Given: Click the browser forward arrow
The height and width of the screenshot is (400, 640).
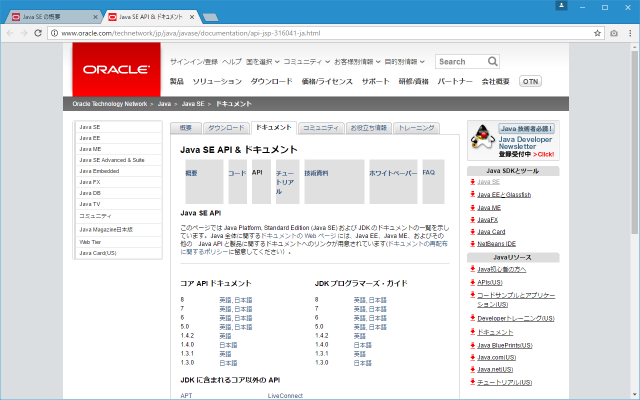Looking at the screenshot, I should tap(24, 33).
